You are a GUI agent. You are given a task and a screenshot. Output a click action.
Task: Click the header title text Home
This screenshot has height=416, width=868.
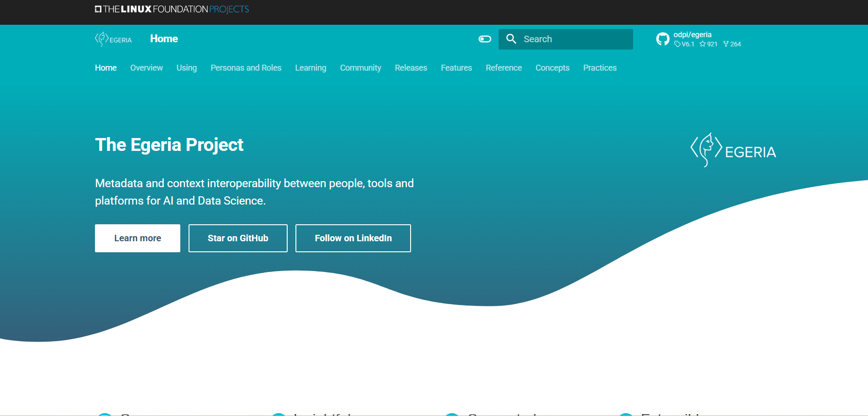click(x=164, y=39)
